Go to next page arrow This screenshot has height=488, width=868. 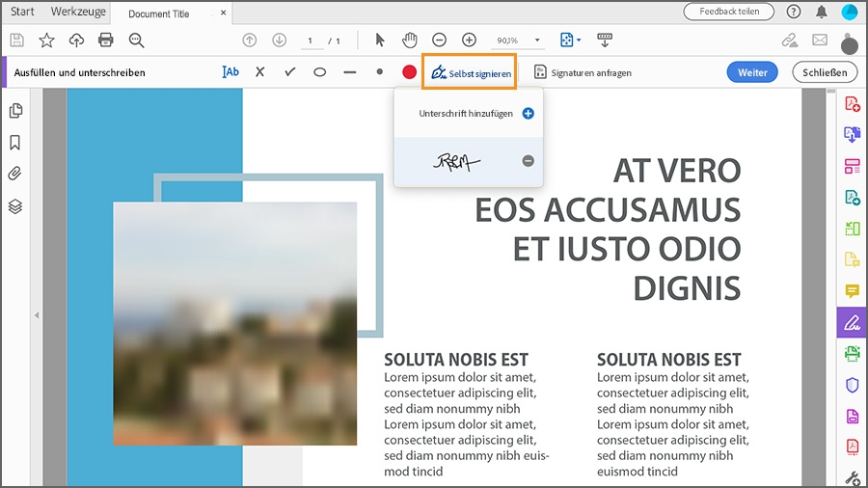(x=280, y=40)
